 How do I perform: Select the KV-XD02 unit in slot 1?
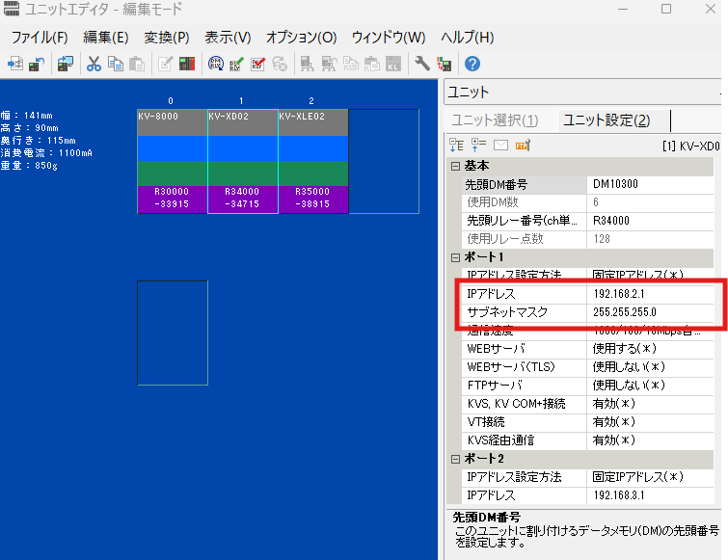point(243,162)
